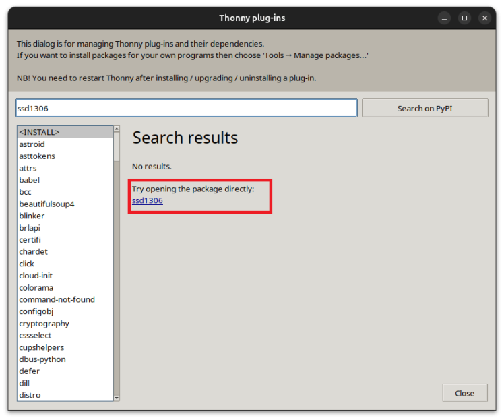Click the scrollbar down arrow
The image size is (504, 420).
(x=117, y=398)
